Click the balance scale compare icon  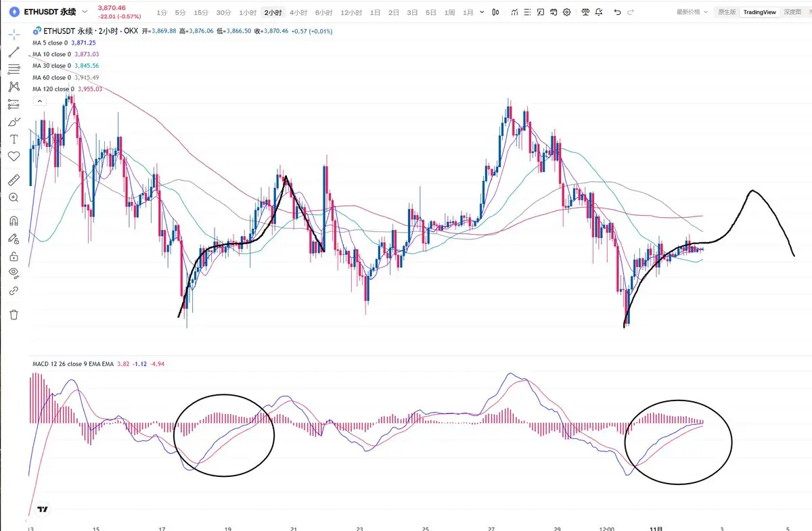585,12
